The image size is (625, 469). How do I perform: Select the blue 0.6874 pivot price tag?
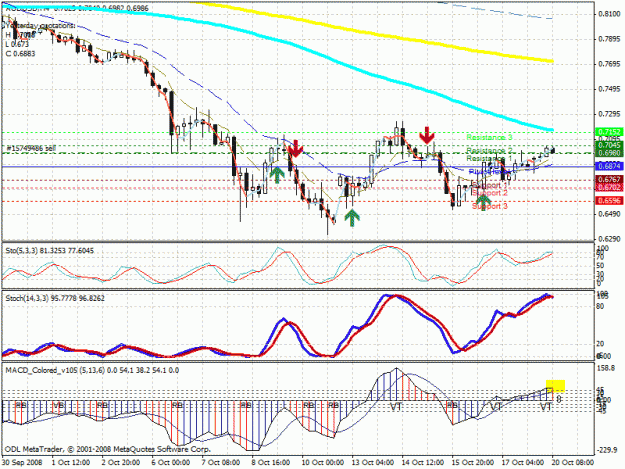coord(609,166)
